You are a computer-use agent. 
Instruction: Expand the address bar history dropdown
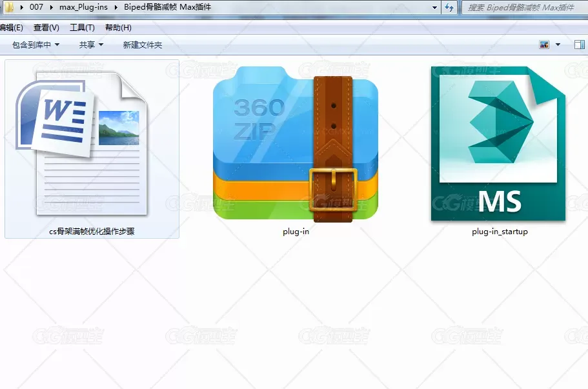coord(434,7)
